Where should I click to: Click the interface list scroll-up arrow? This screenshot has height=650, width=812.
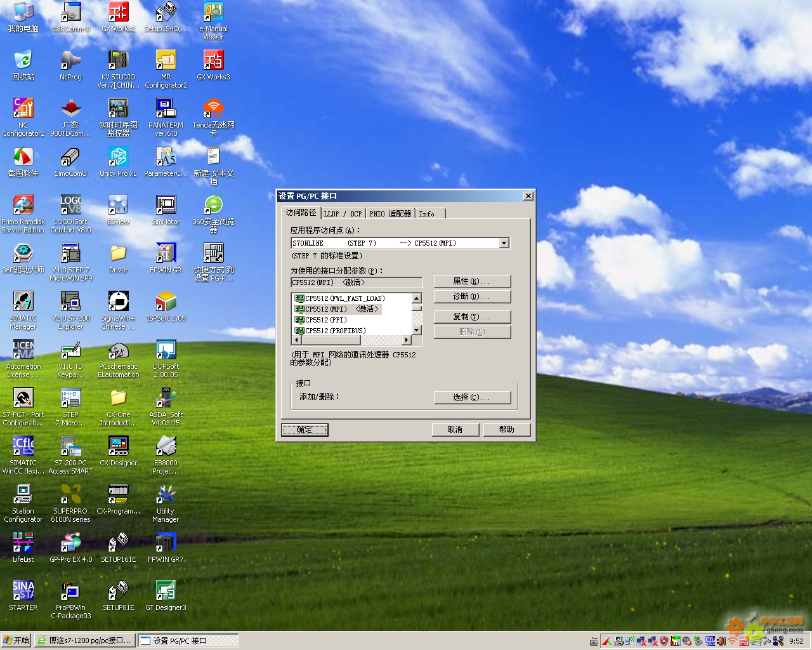(417, 298)
